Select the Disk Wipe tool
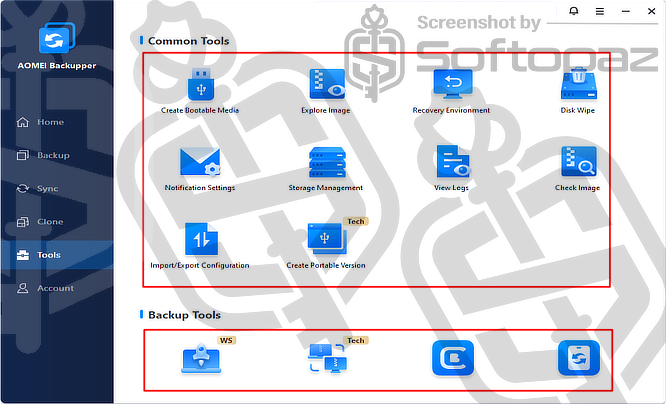This screenshot has width=666, height=404. pos(577,84)
